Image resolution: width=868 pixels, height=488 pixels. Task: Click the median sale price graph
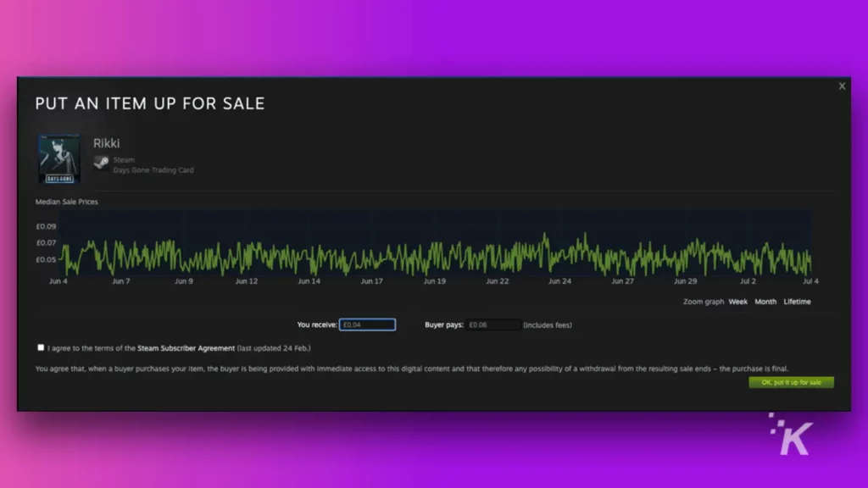coord(436,243)
